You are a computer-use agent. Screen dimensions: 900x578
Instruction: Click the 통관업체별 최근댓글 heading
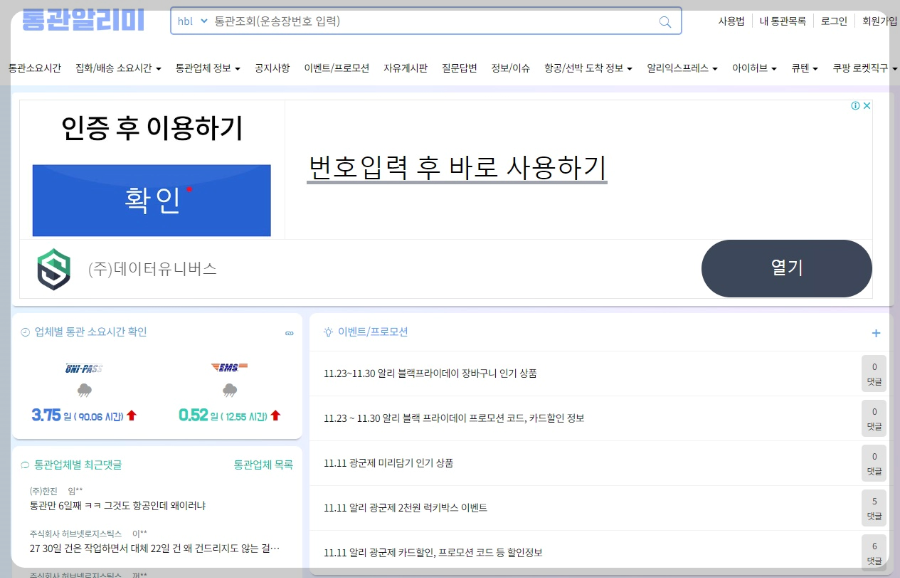point(78,465)
